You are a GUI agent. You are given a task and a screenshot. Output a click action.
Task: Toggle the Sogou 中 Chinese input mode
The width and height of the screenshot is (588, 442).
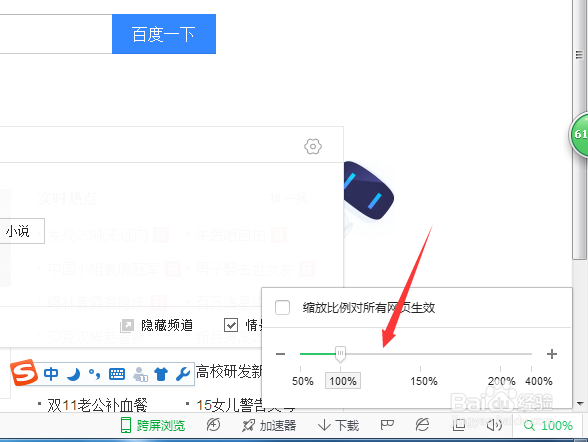[51, 374]
